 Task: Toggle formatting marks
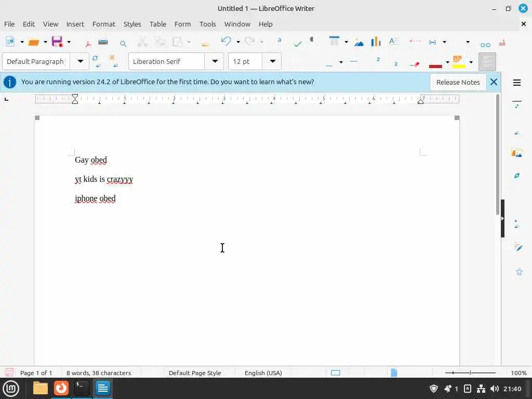point(312,39)
